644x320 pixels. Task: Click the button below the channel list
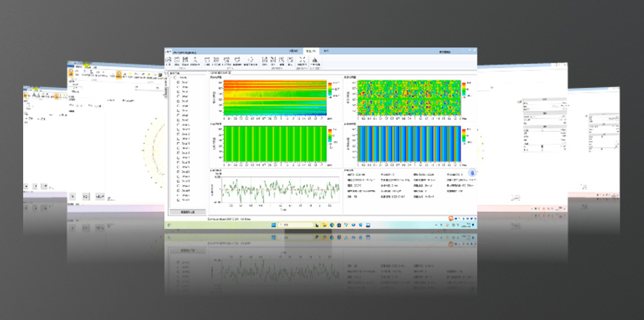point(187,211)
